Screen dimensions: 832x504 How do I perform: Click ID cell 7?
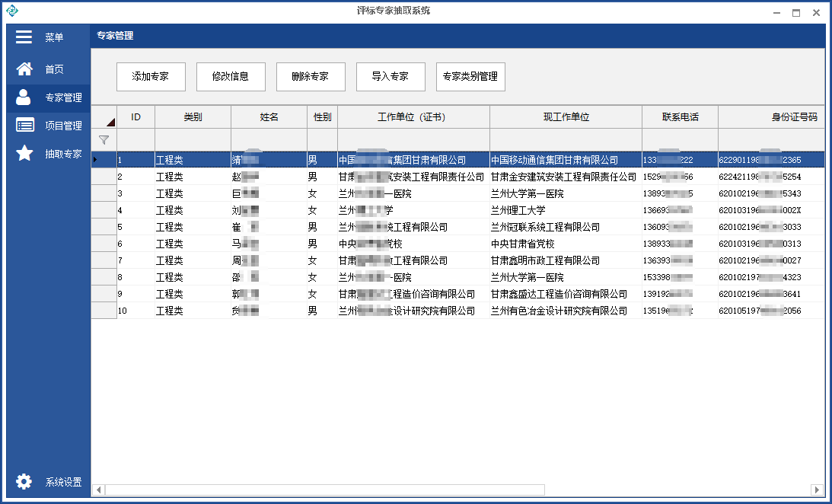135,260
